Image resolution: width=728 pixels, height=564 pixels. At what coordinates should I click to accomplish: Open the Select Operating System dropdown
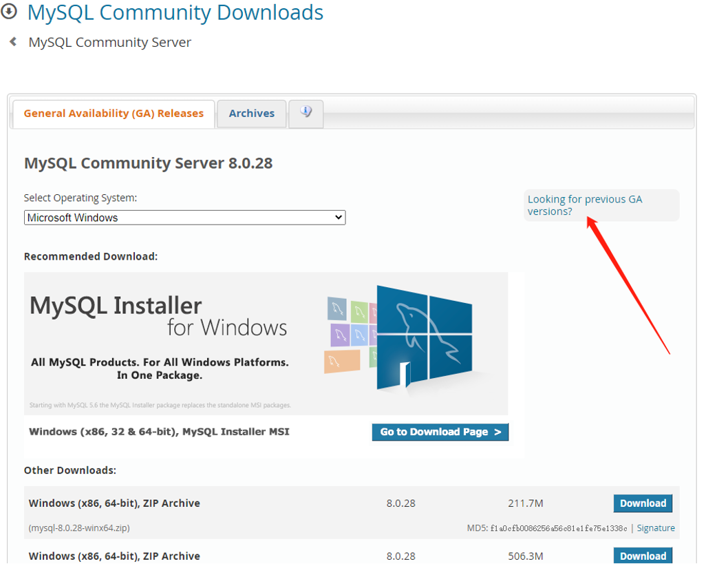(185, 218)
